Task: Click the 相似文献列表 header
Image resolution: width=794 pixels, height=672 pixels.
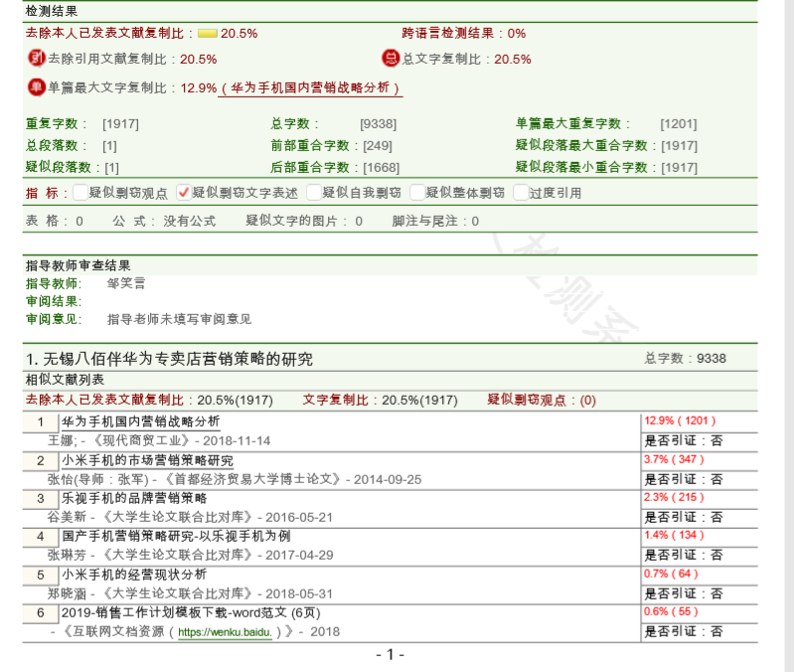Action: [65, 380]
